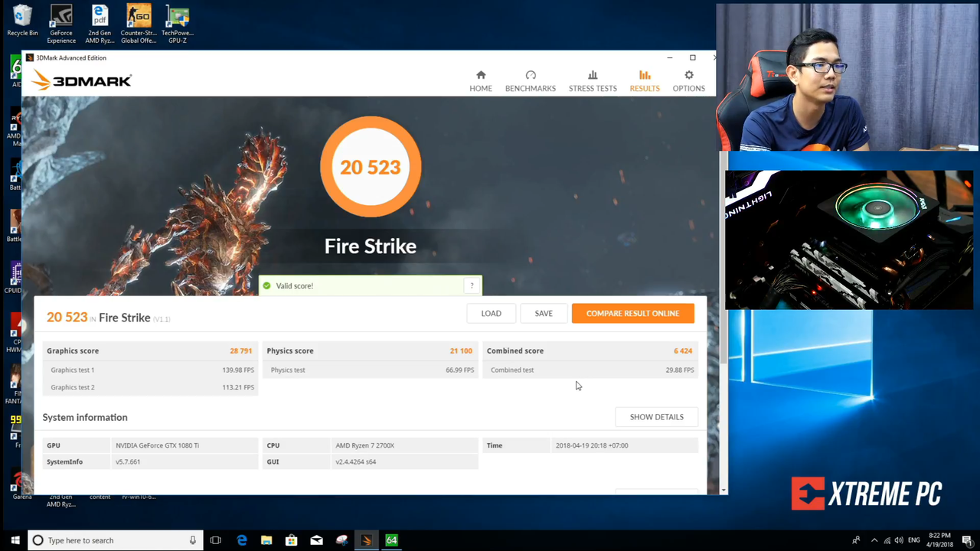Open the Options gear in 3DMark
This screenshot has height=551, width=980.
point(688,80)
